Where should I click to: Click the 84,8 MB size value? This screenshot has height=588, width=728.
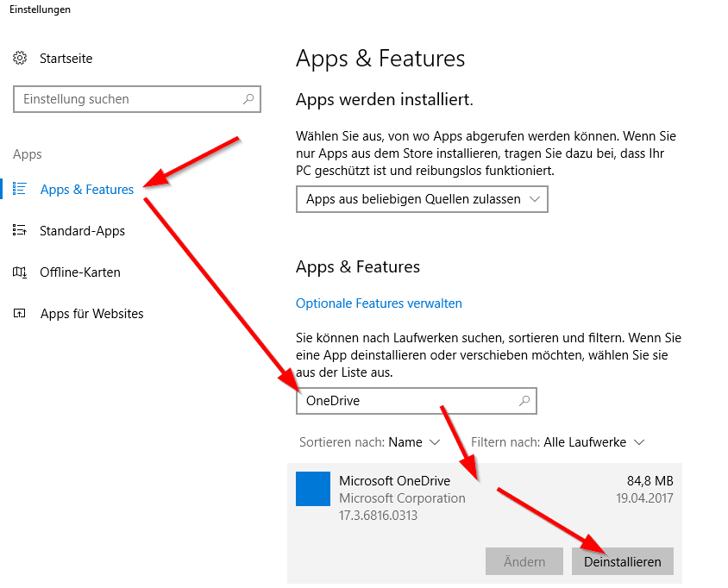[650, 481]
